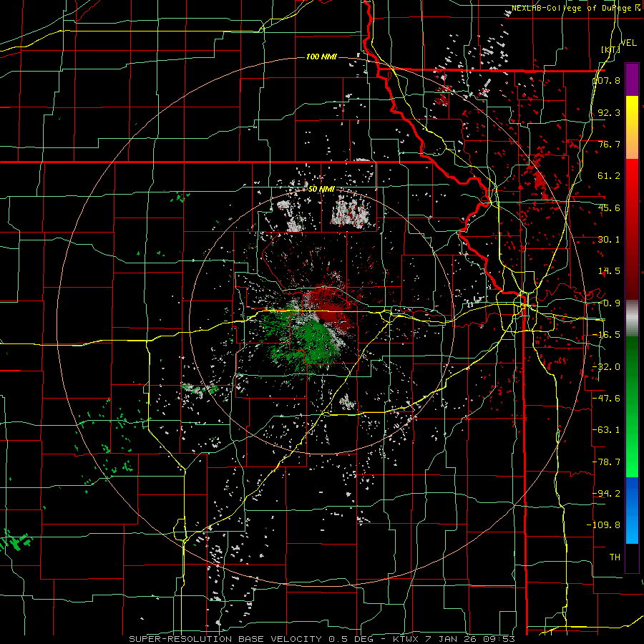Viewport: 644px width, 644px height.
Task: Click the 50 NMI range ring label
Action: tap(321, 190)
